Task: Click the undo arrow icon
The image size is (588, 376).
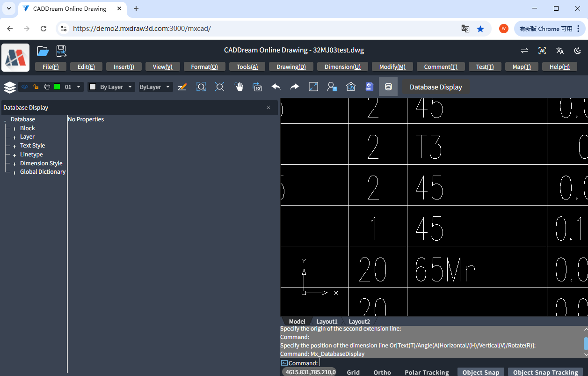Action: pos(276,87)
